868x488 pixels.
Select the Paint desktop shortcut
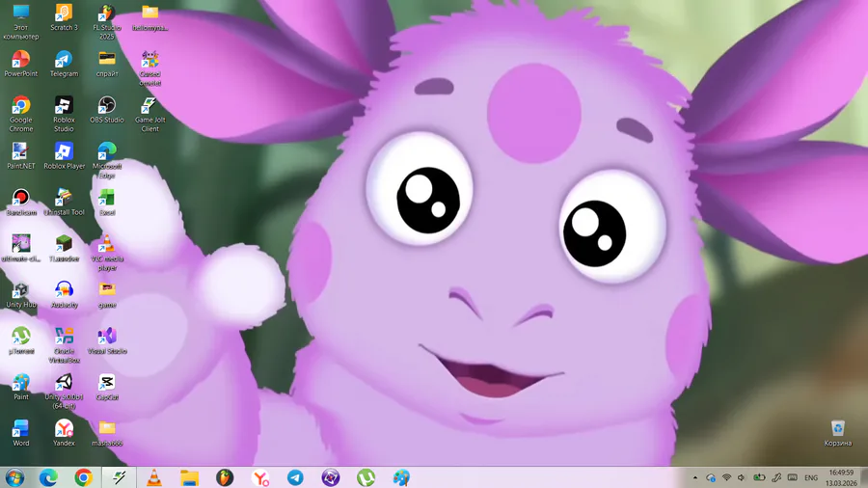click(21, 387)
